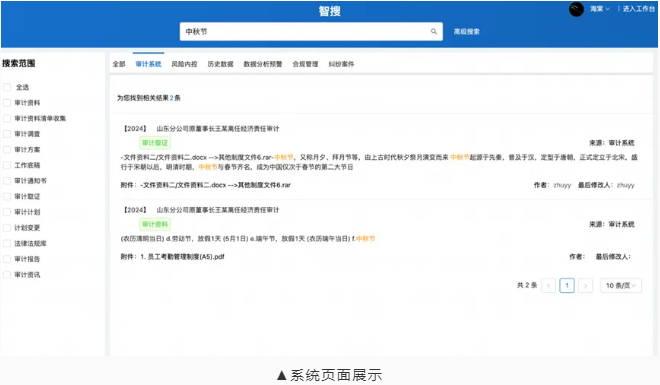
Task: Click the magnifier search icon
Action: pos(434,32)
